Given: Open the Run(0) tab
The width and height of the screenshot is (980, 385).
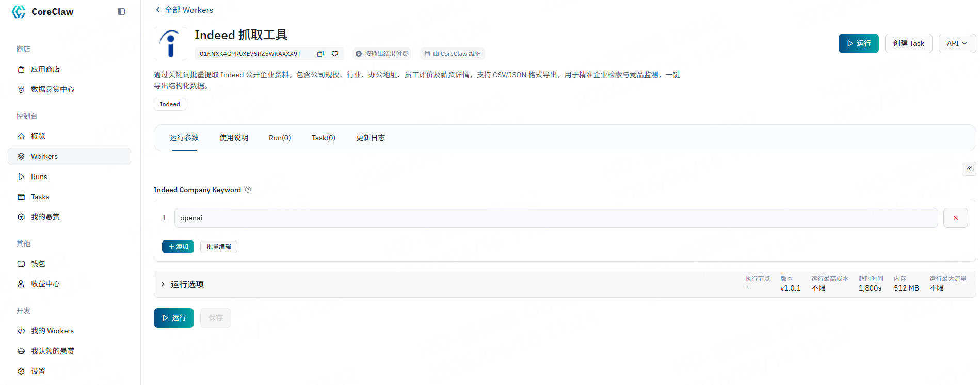Looking at the screenshot, I should click(x=280, y=138).
